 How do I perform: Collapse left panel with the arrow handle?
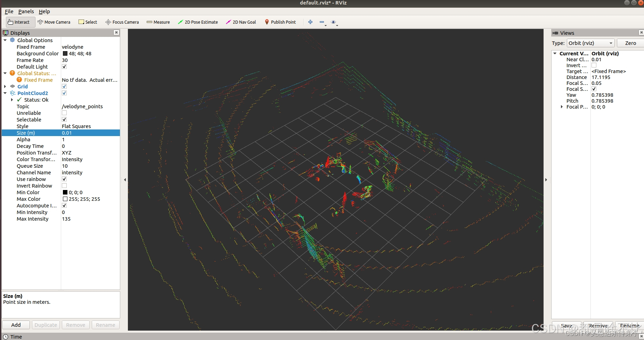(x=125, y=180)
